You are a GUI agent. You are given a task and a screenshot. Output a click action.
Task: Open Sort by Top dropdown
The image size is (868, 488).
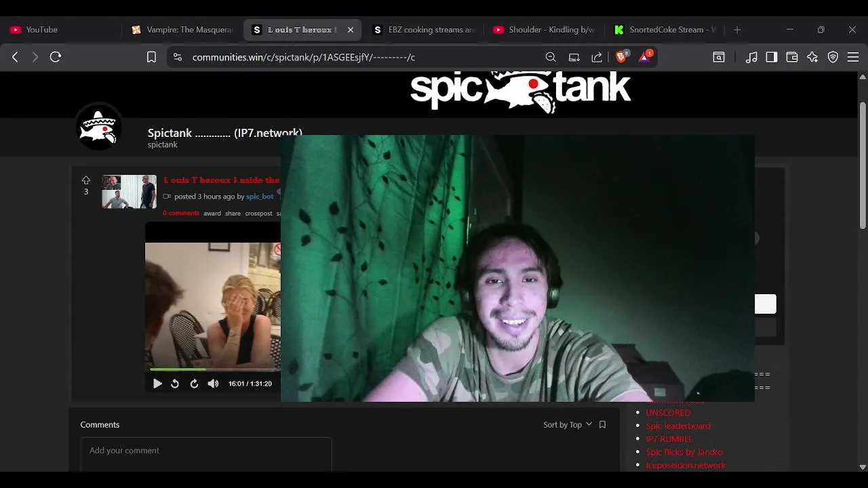click(x=568, y=424)
